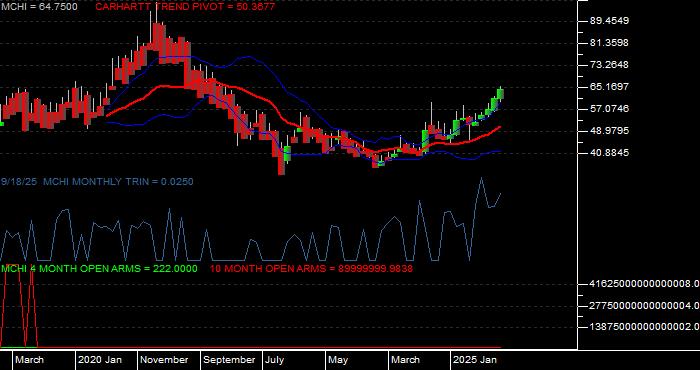Click the November timeline label
Image resolution: width=700 pixels, height=370 pixels.
tap(165, 360)
